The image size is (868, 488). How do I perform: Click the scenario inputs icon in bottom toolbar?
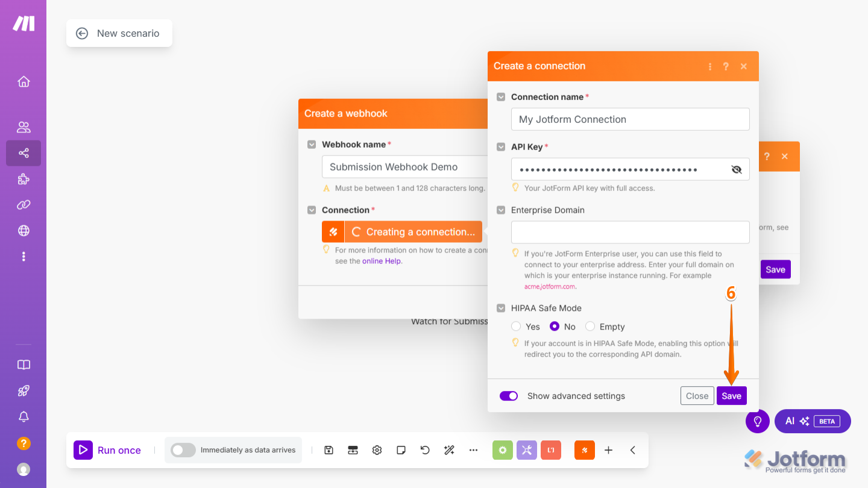point(353,450)
